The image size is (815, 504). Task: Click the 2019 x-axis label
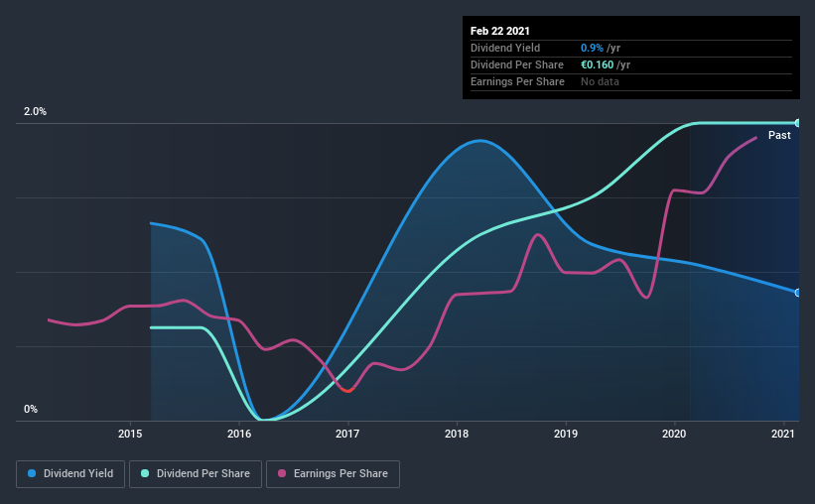click(566, 434)
